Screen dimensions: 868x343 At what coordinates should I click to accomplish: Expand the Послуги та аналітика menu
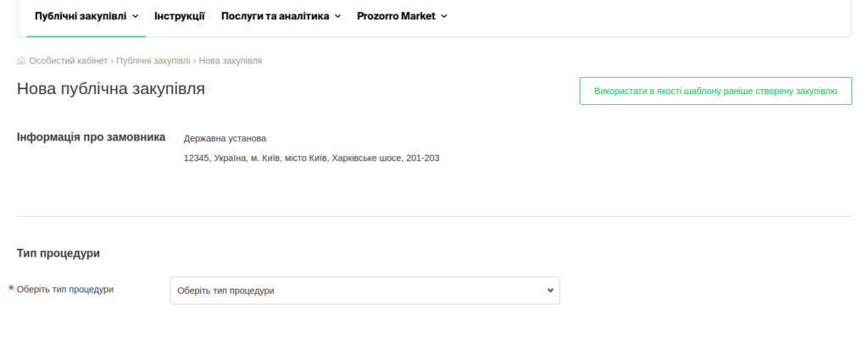click(275, 16)
